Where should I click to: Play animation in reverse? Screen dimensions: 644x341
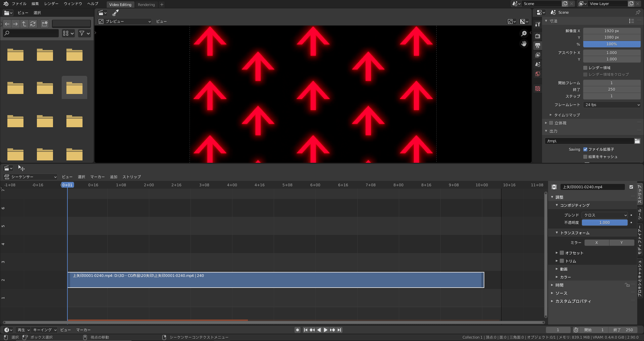pos(319,330)
